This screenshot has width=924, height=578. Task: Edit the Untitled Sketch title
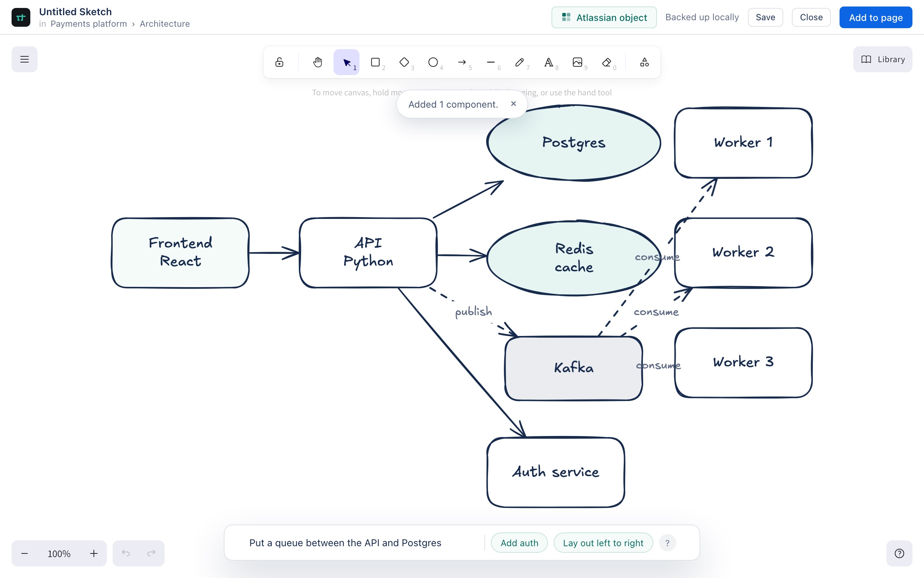[75, 12]
